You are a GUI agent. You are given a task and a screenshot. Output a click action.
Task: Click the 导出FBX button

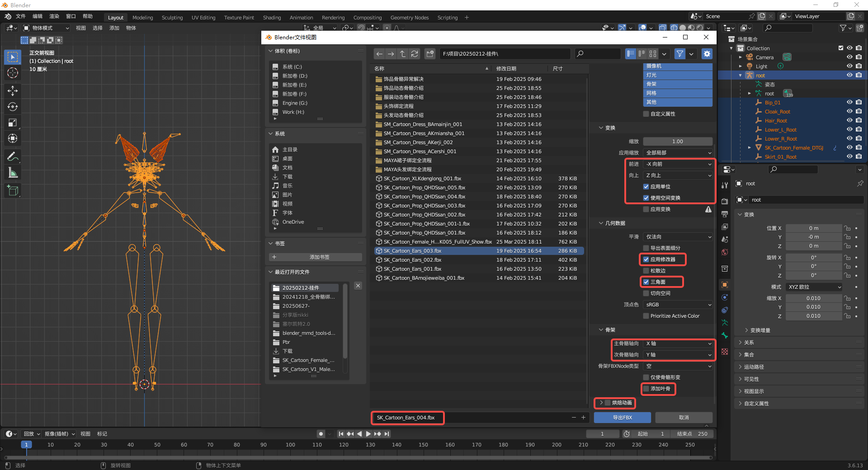(x=622, y=418)
